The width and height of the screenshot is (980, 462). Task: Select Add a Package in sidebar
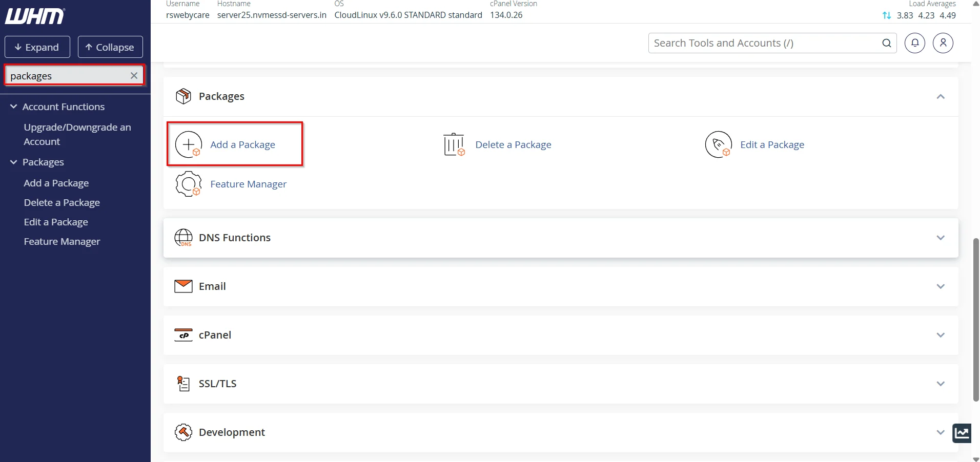pos(56,183)
